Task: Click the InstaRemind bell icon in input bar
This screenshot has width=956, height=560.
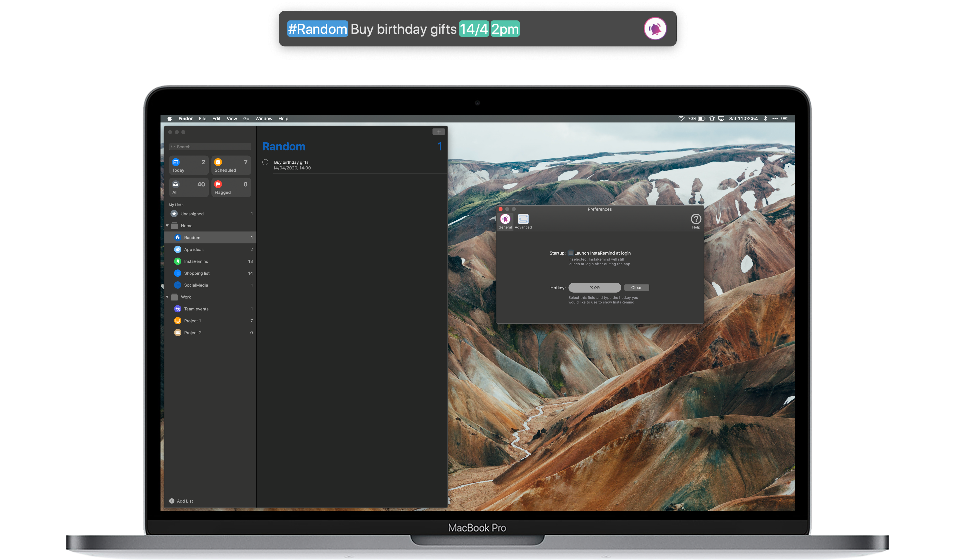Action: coord(655,28)
